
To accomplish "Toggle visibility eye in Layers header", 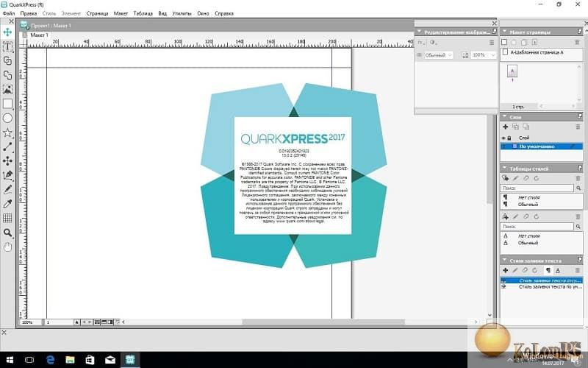I will coord(503,138).
